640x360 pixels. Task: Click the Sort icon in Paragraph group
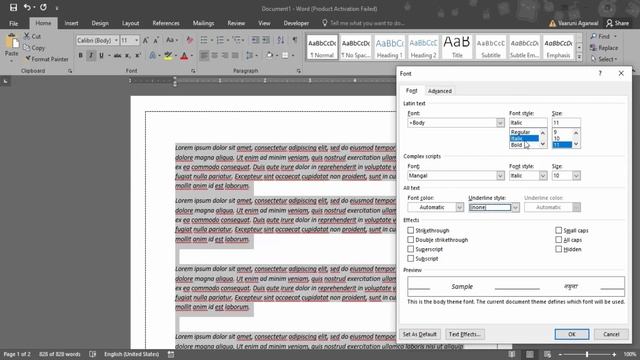pyautogui.click(x=280, y=40)
